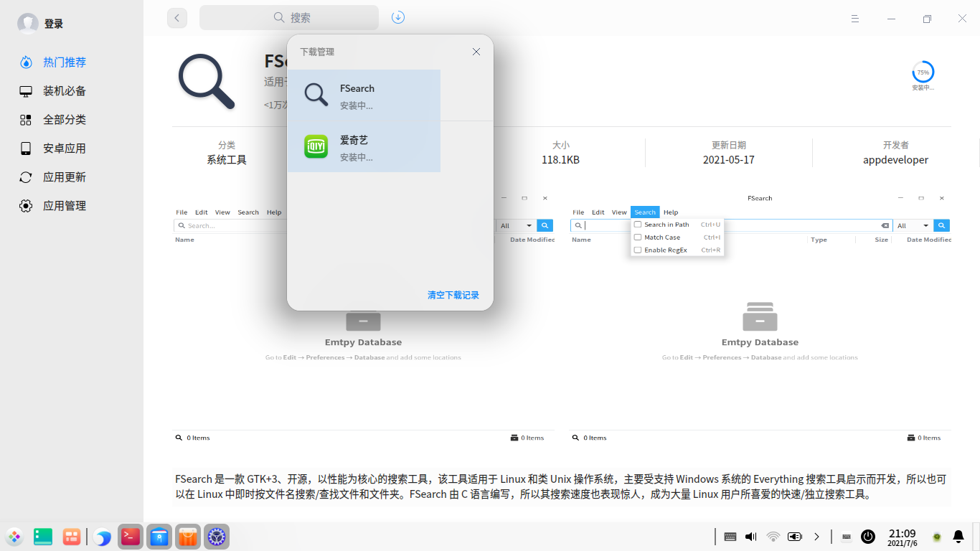Click the power button in the tray

[868, 537]
